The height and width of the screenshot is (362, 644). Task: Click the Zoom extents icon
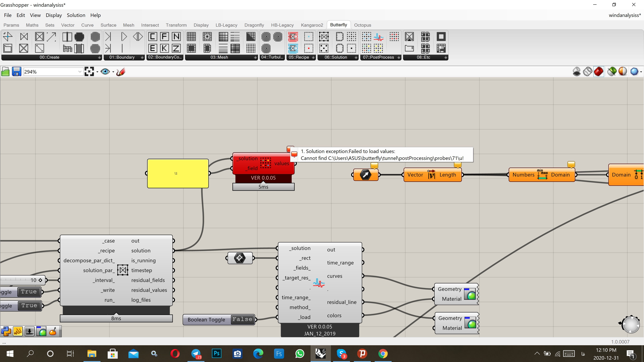(x=89, y=72)
